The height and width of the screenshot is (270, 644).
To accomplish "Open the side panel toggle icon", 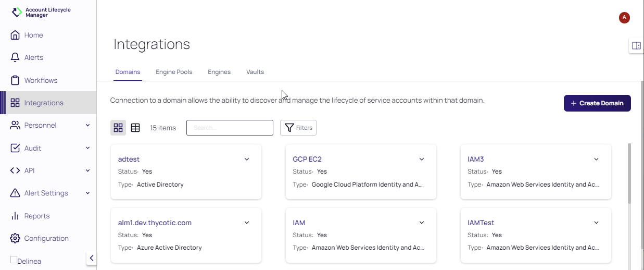I will pos(636,46).
